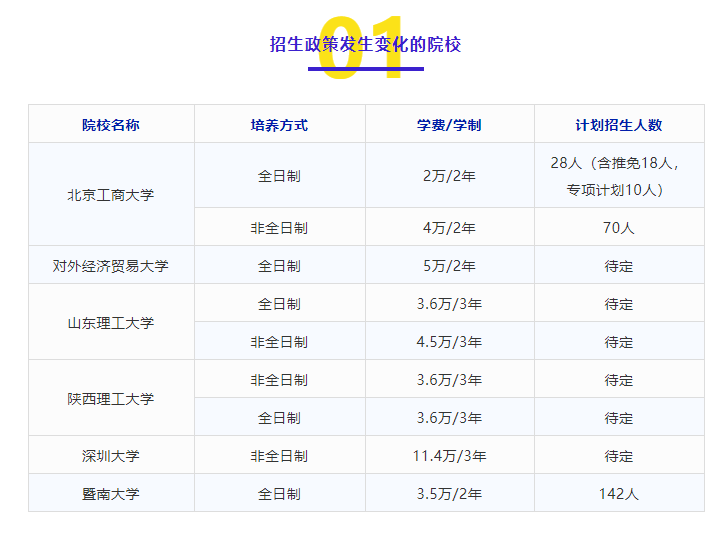Screen dimensions: 721x539
Task: Click 全日制 in the 暨南大学 row
Action: 279,494
